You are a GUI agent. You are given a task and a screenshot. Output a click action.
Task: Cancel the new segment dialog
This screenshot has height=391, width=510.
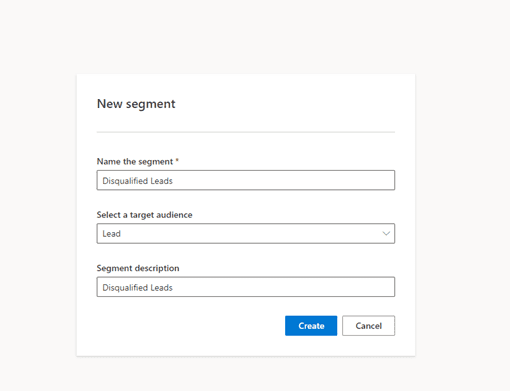pyautogui.click(x=368, y=326)
